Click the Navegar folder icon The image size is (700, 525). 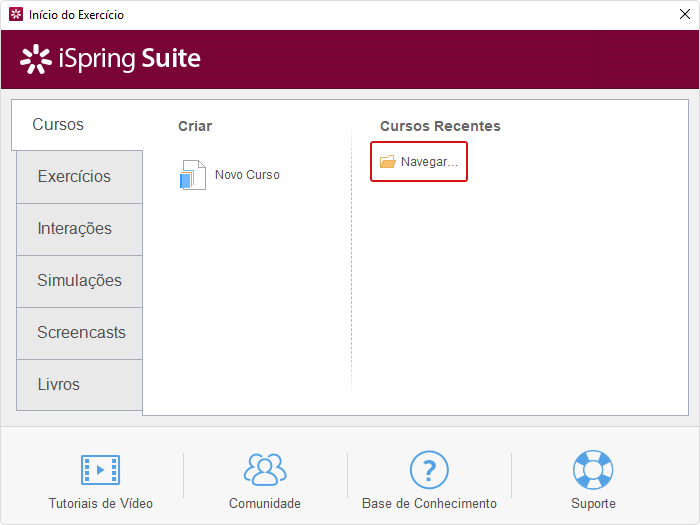click(388, 162)
